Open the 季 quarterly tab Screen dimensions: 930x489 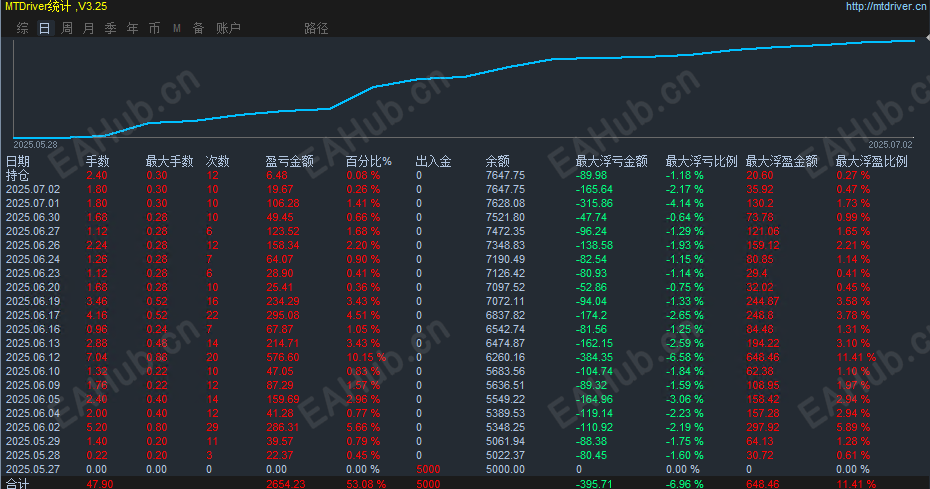click(110, 28)
